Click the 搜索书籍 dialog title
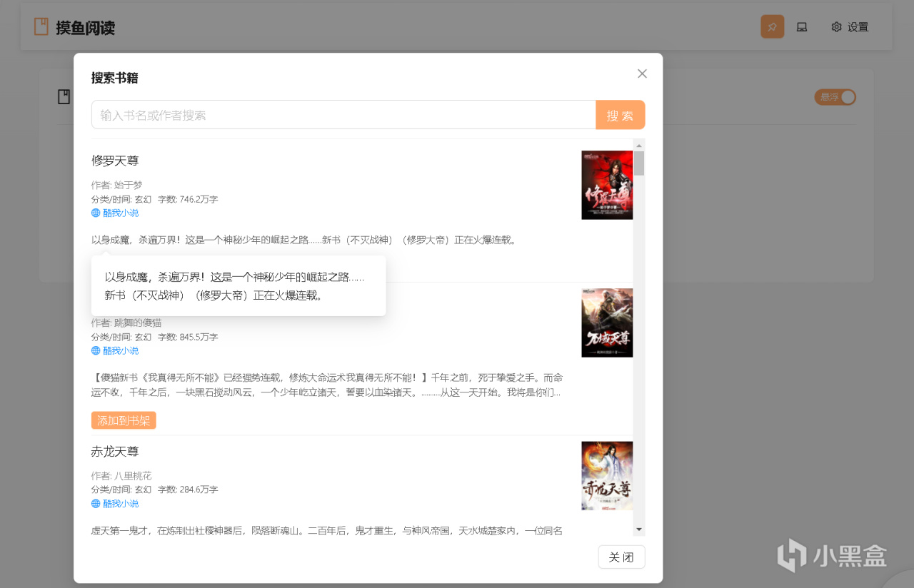Image resolution: width=914 pixels, height=588 pixels. point(115,78)
